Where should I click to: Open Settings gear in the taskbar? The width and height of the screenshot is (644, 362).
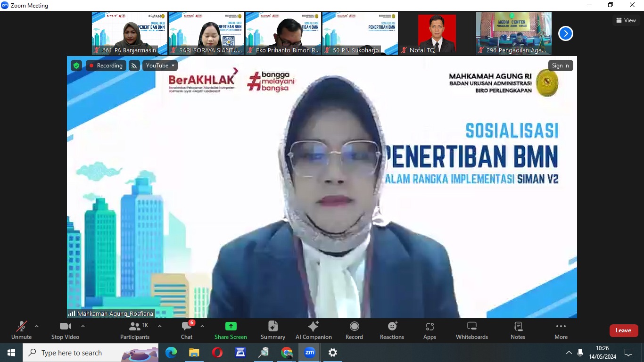pos(333,353)
